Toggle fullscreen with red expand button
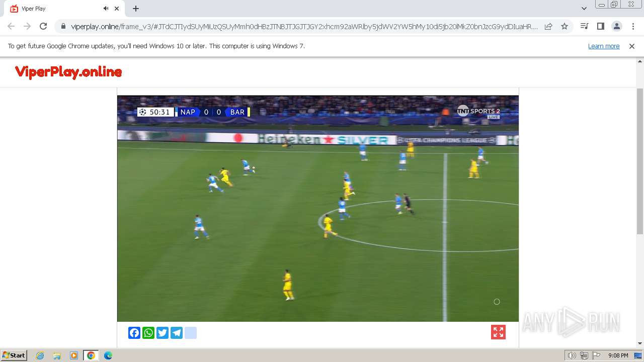The height and width of the screenshot is (362, 644). point(498,332)
